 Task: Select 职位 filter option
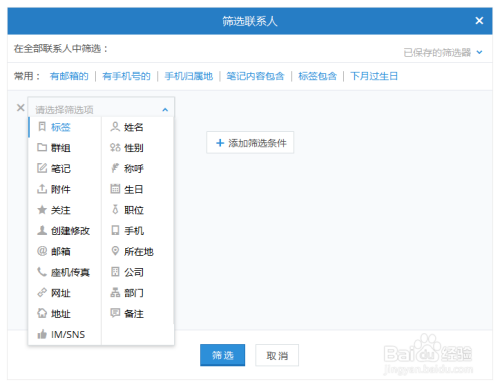pyautogui.click(x=138, y=210)
